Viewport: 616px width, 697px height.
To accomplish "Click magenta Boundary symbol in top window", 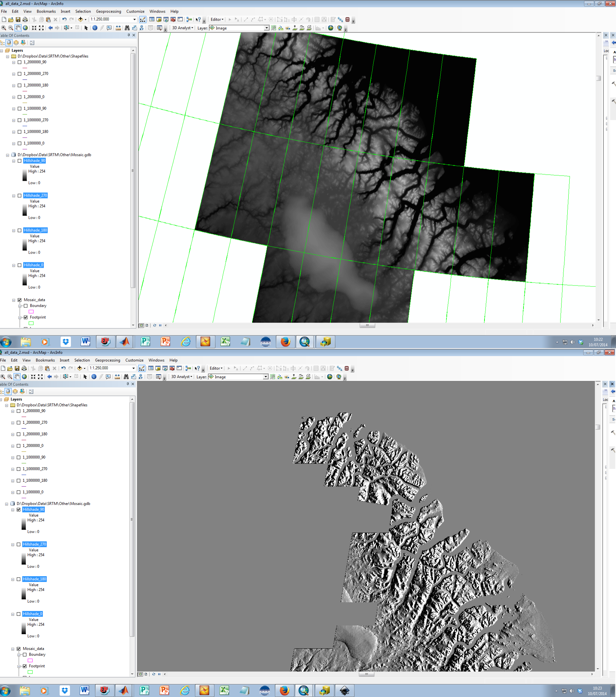I will (31, 312).
